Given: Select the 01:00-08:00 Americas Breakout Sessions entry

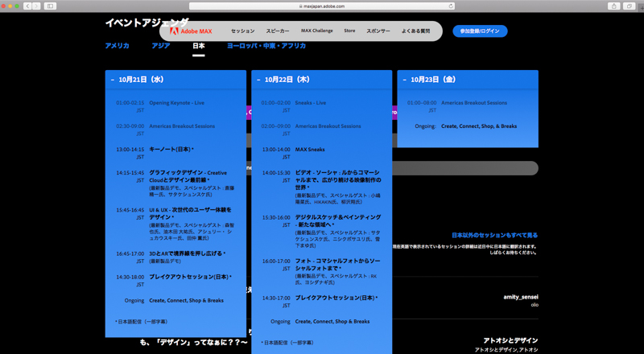Looking at the screenshot, I should [x=474, y=103].
